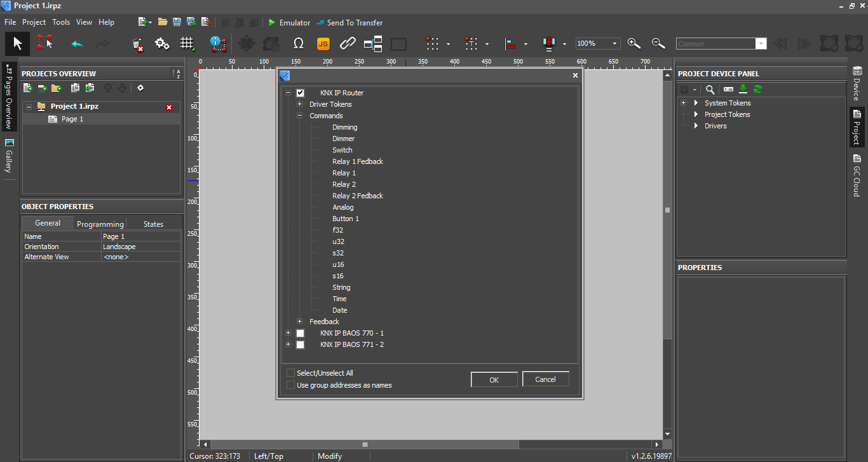Click the Cancel button
The width and height of the screenshot is (868, 462).
(x=545, y=379)
